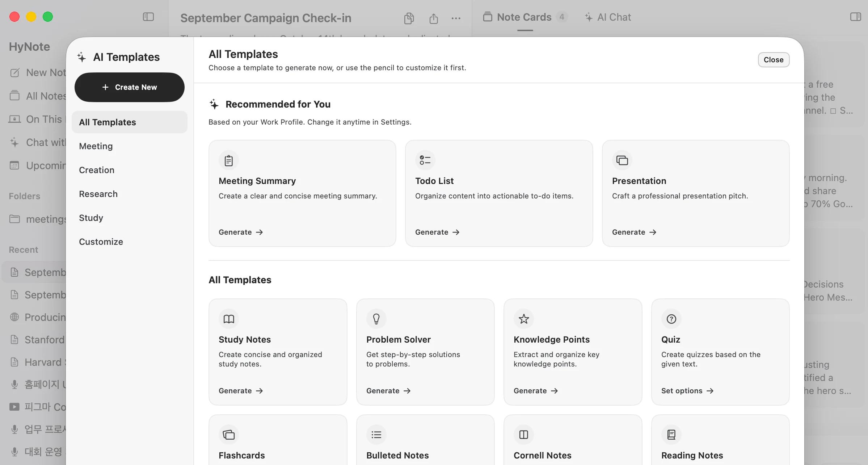Click the Flashcards stacked cards icon
The image size is (868, 465).
(229, 435)
